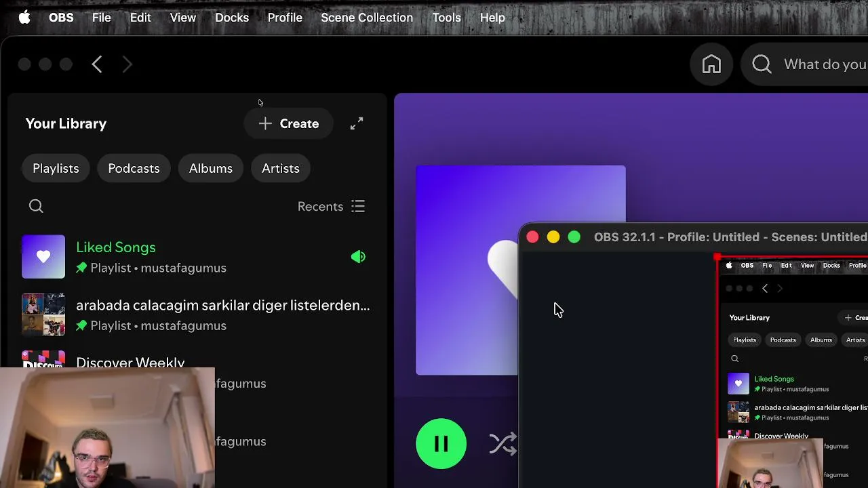This screenshot has height=488, width=868.
Task: Open the View menu
Action: tap(183, 18)
